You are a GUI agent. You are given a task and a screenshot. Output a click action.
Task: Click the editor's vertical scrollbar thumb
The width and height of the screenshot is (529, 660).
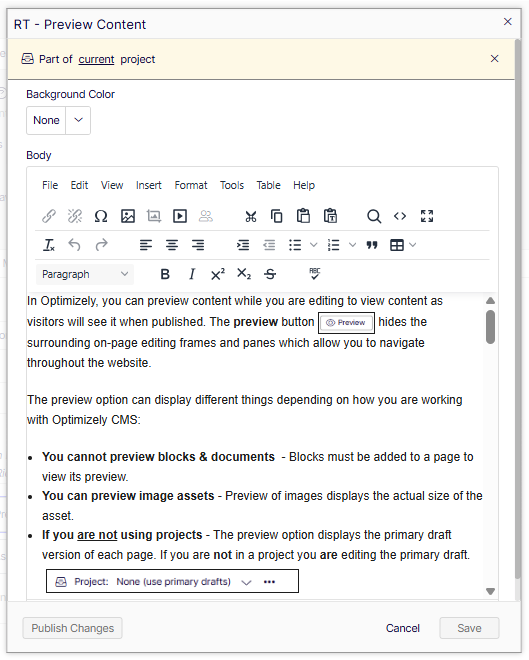(490, 327)
